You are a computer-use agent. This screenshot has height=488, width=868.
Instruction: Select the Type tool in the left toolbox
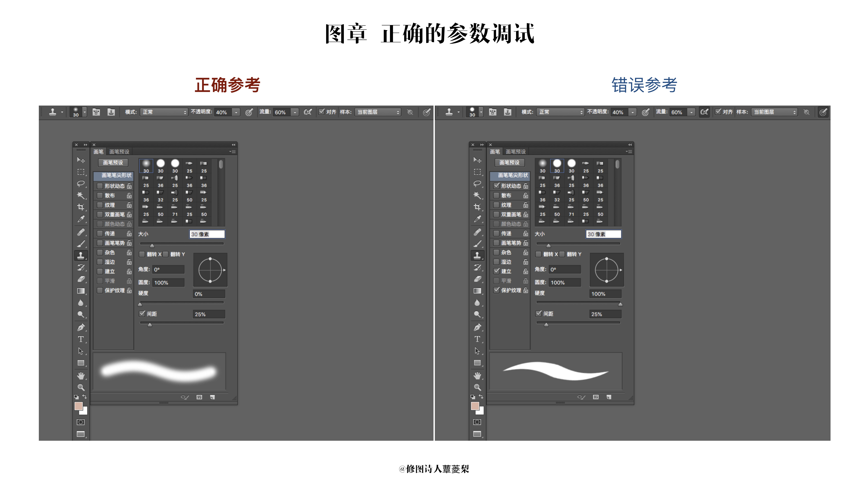tap(81, 339)
